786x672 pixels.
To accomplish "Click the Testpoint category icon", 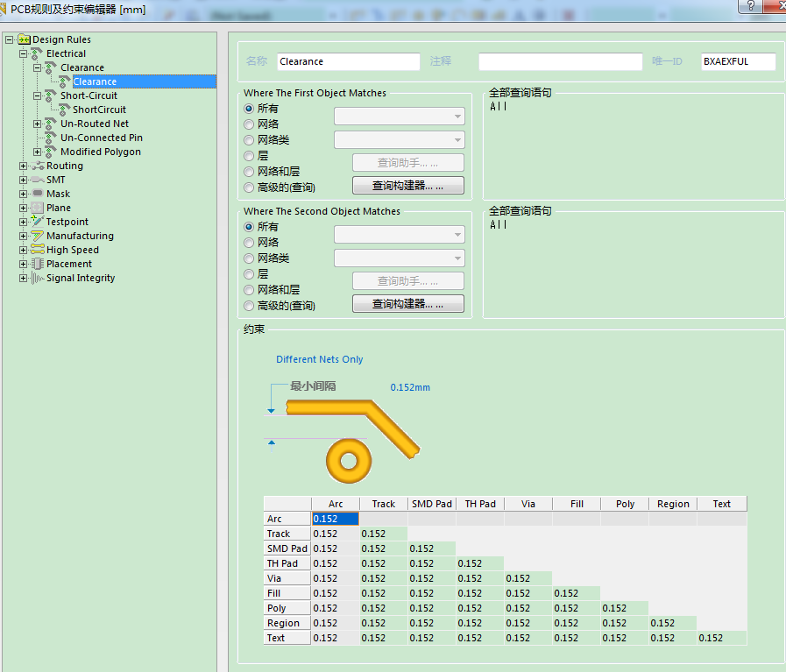I will (x=38, y=222).
